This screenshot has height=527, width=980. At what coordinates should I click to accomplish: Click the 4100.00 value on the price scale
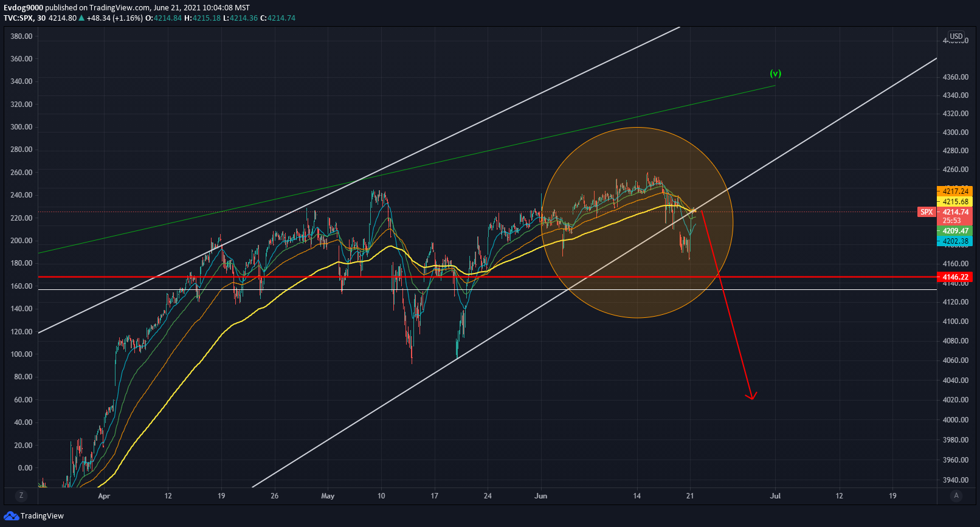tap(956, 322)
